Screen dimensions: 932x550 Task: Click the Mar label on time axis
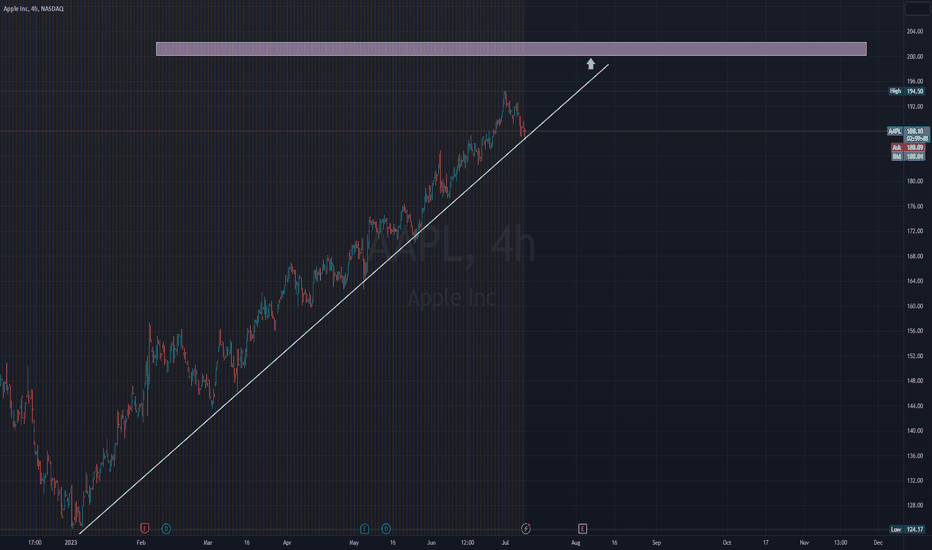[x=207, y=542]
